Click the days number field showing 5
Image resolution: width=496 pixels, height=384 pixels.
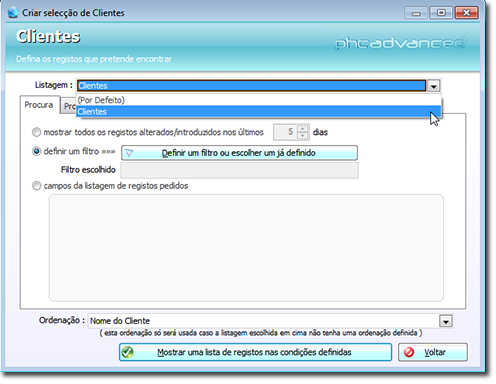point(285,132)
